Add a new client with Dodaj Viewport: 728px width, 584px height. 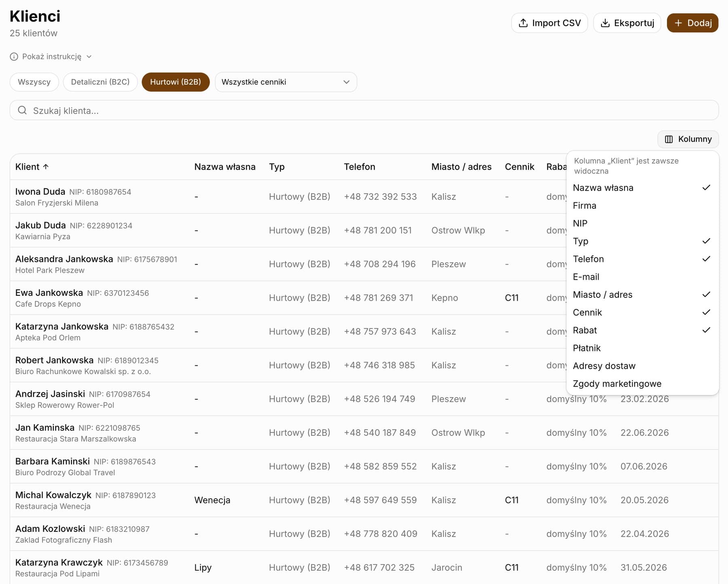point(692,23)
